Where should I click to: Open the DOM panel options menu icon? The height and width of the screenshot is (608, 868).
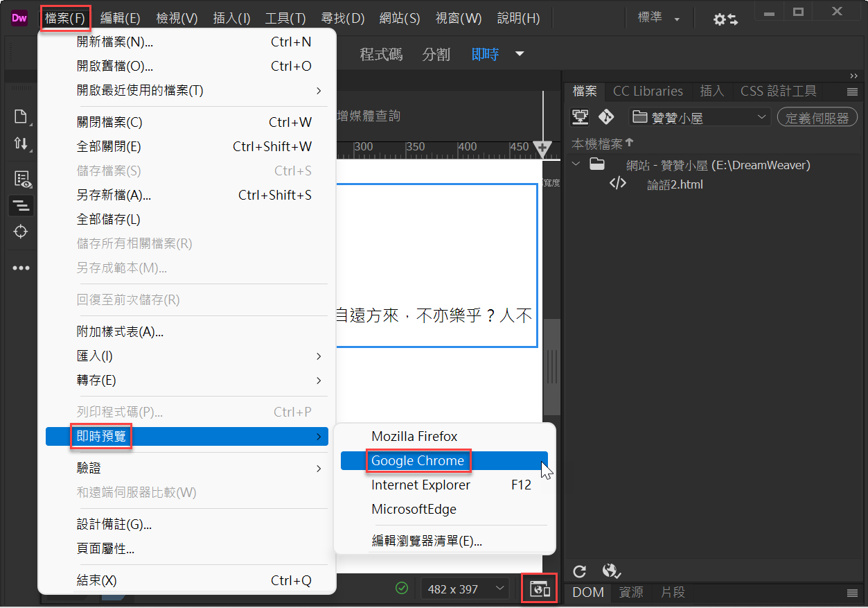tap(852, 593)
